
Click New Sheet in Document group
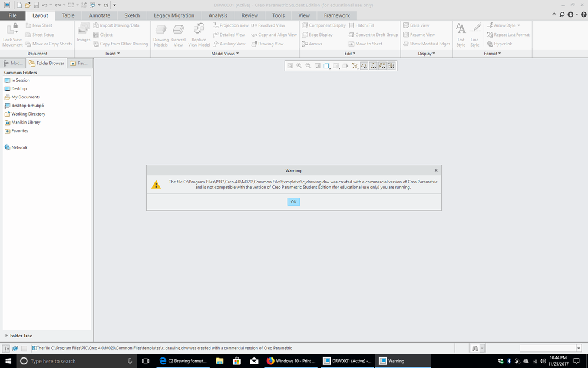39,25
